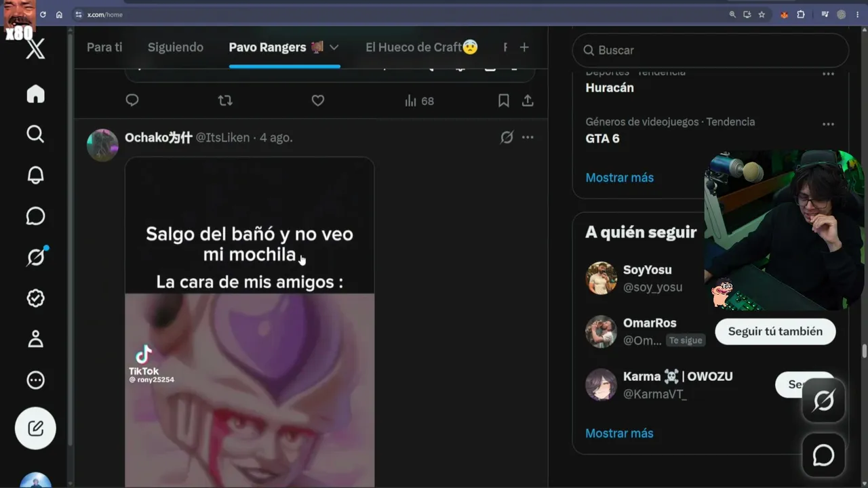This screenshot has height=488, width=868.
Task: Bookmark this page with the star icon
Action: [x=762, y=14]
